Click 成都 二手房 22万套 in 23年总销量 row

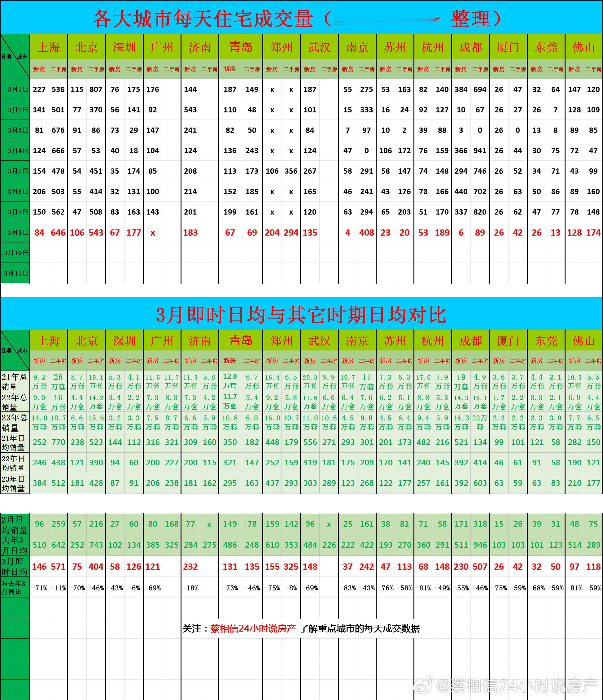[x=480, y=422]
